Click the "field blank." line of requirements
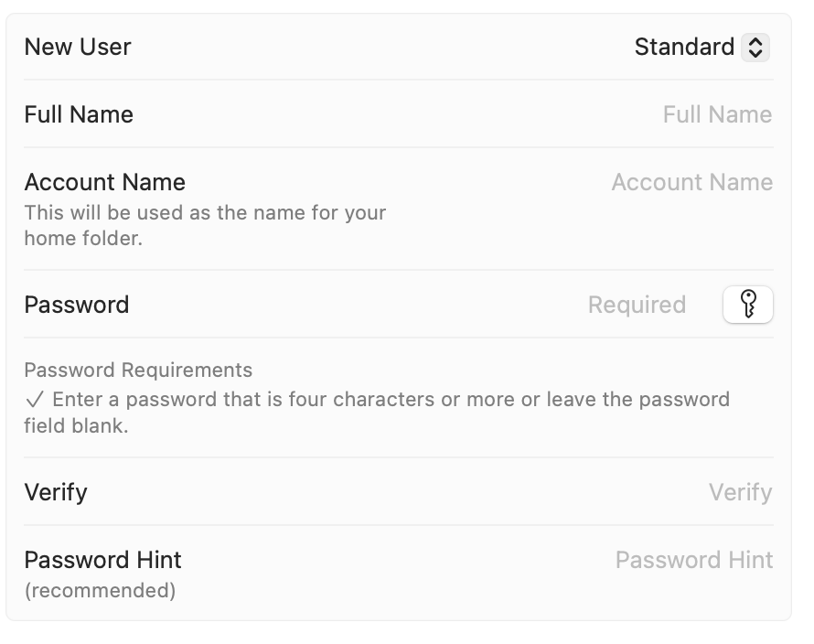 pos(76,425)
